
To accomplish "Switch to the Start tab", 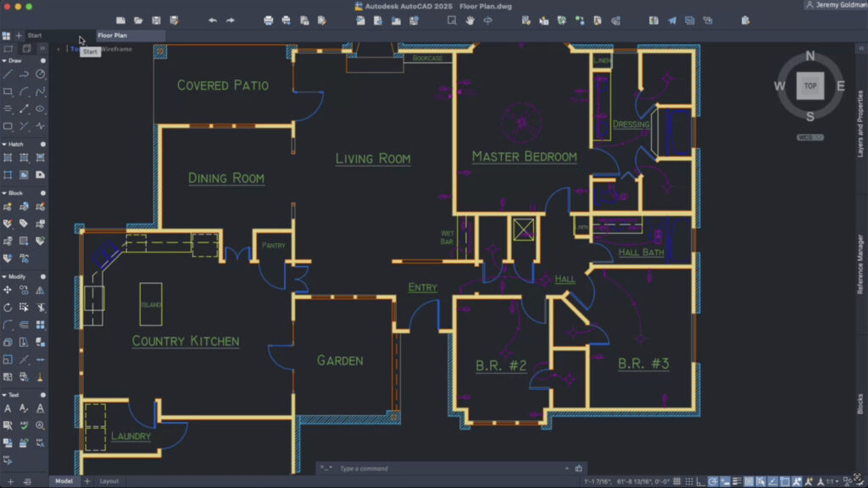I will click(x=35, y=36).
